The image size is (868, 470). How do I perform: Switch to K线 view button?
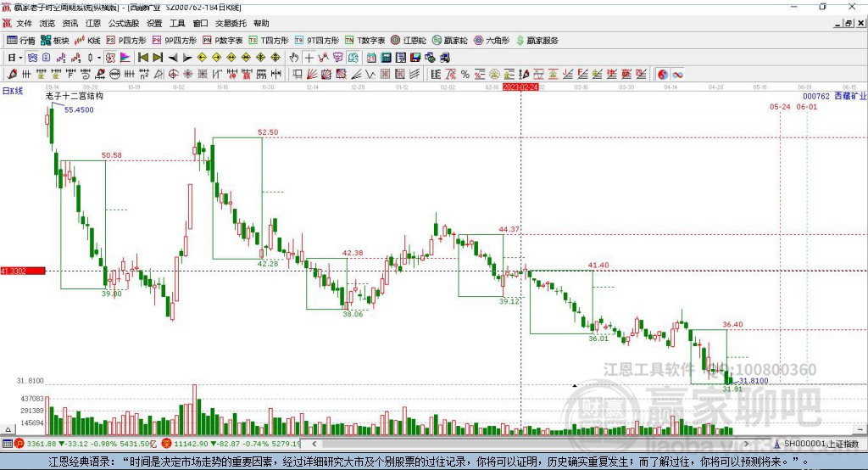pyautogui.click(x=87, y=41)
